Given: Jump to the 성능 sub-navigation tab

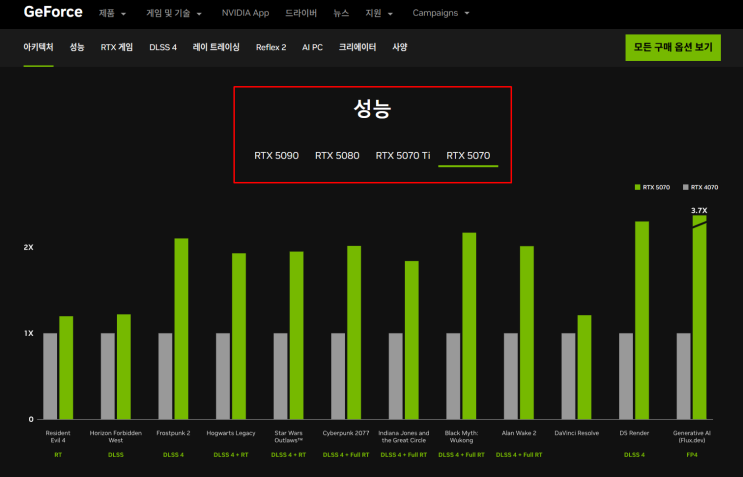Looking at the screenshot, I should (x=77, y=47).
